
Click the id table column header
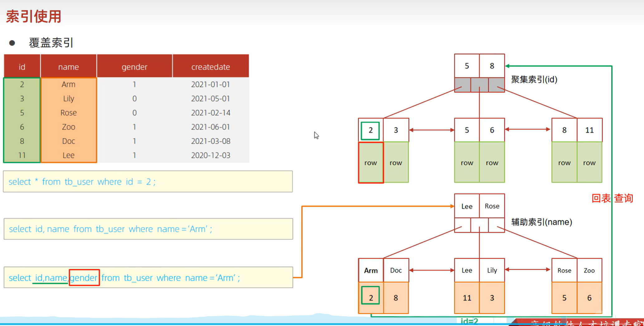[22, 67]
